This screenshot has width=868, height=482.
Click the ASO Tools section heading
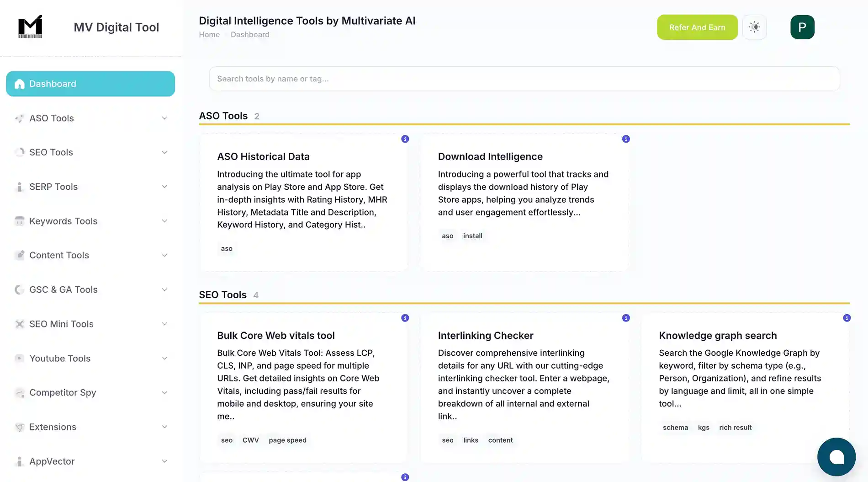[223, 116]
